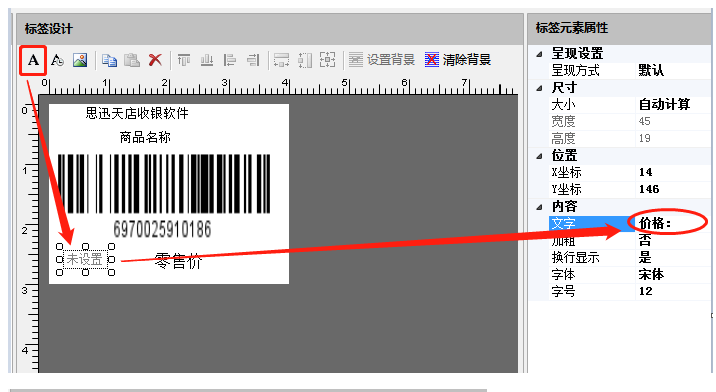Paste the clipboard element
The image size is (716, 392).
click(x=132, y=60)
